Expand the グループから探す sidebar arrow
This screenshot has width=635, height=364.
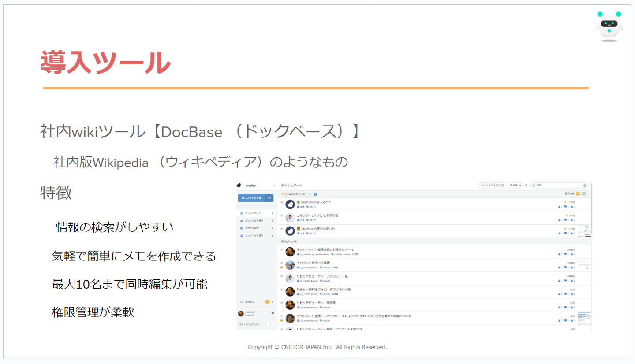coord(273,221)
